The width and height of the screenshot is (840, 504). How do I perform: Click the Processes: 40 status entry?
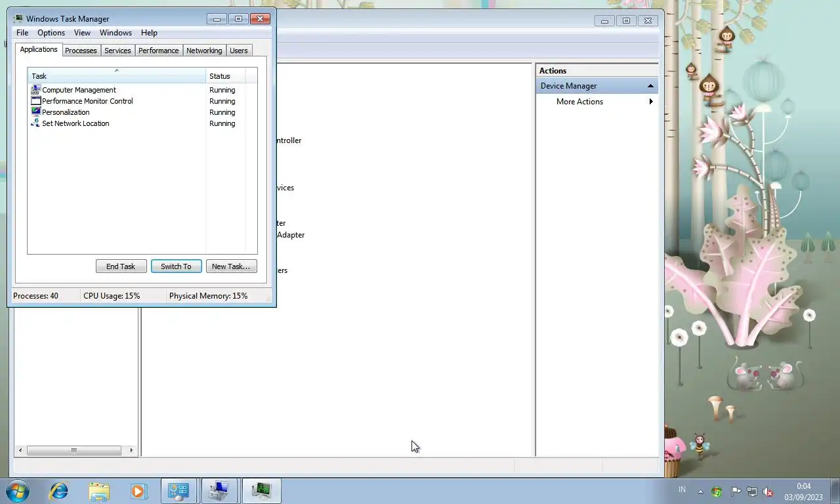coord(35,296)
